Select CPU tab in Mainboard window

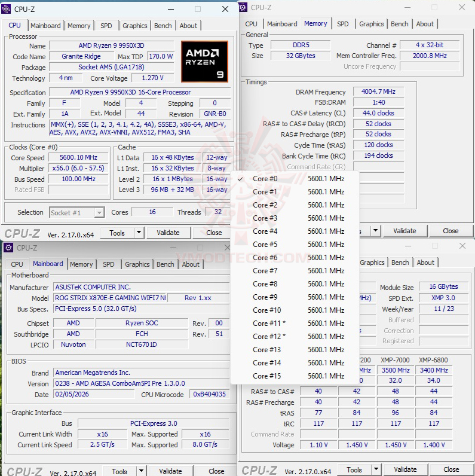(x=17, y=264)
